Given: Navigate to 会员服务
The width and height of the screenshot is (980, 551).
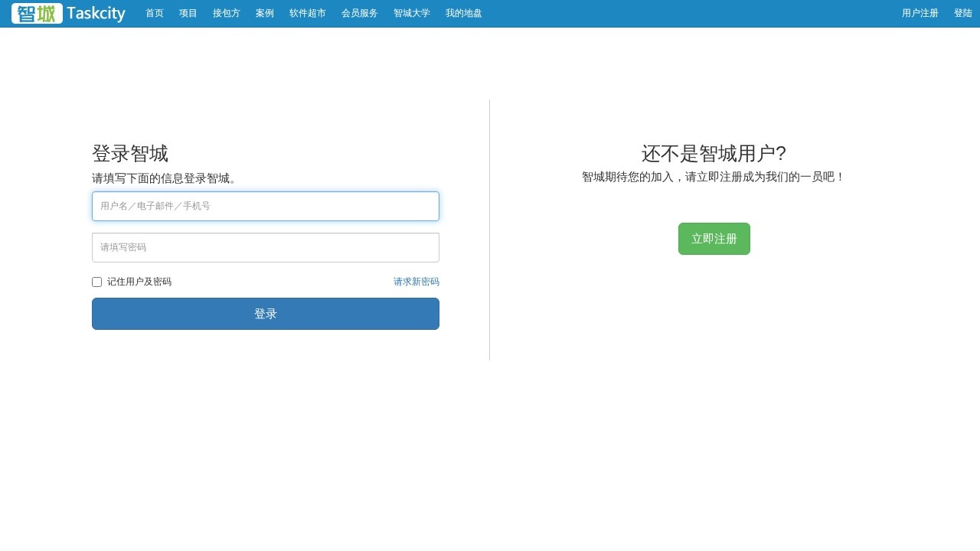Looking at the screenshot, I should (360, 13).
